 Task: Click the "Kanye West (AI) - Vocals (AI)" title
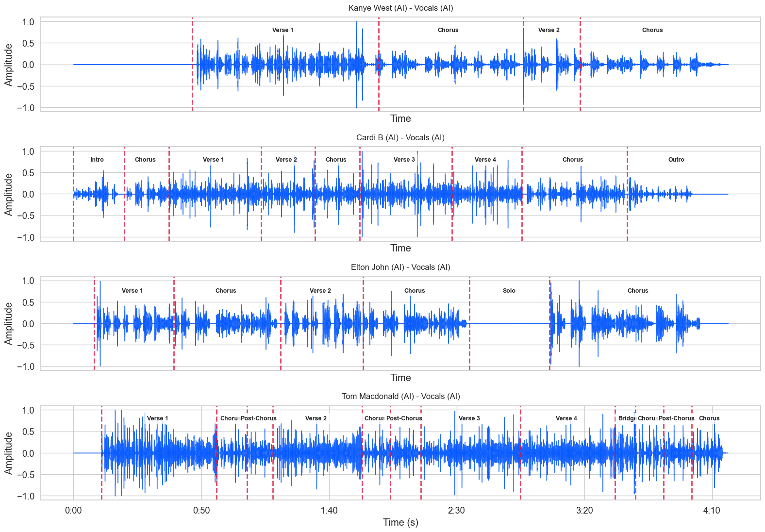pyautogui.click(x=400, y=8)
